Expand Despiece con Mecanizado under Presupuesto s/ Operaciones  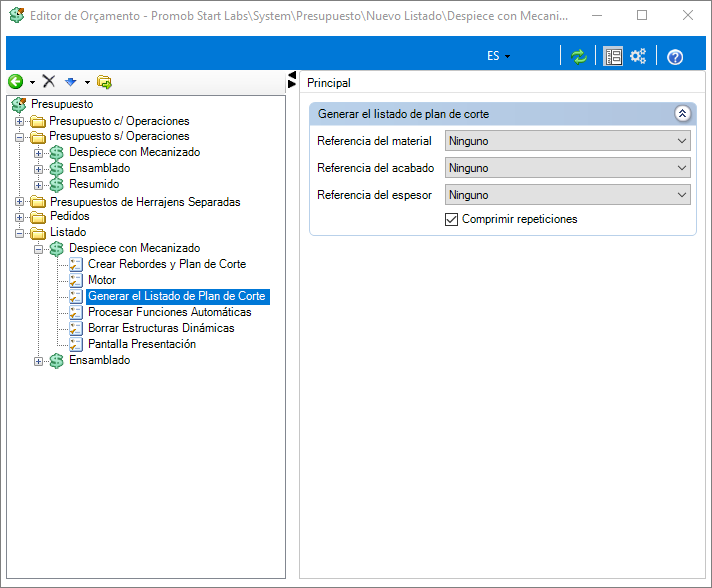[39, 153]
